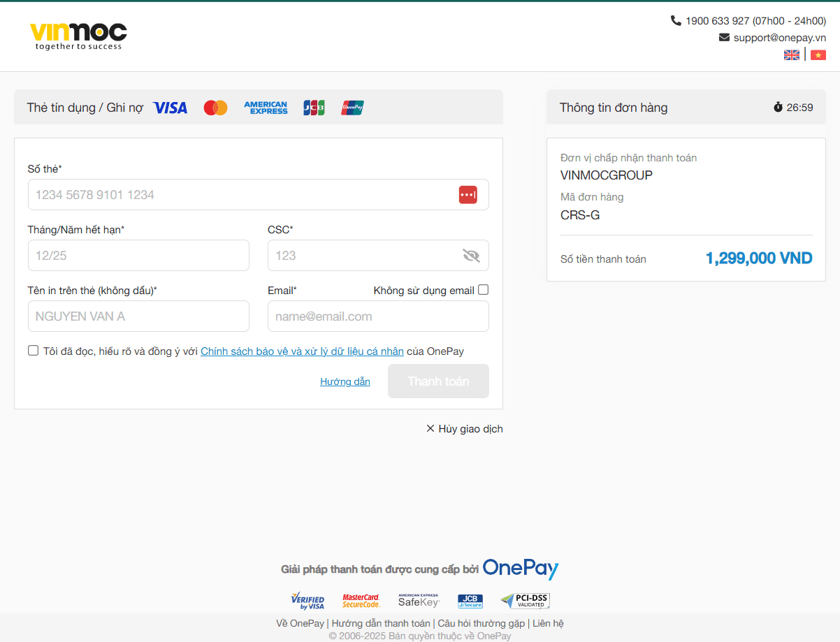Screen dimensions: 840x642
Task: Open the 'Chính sách bảo vệ' policy link
Action: (x=302, y=351)
